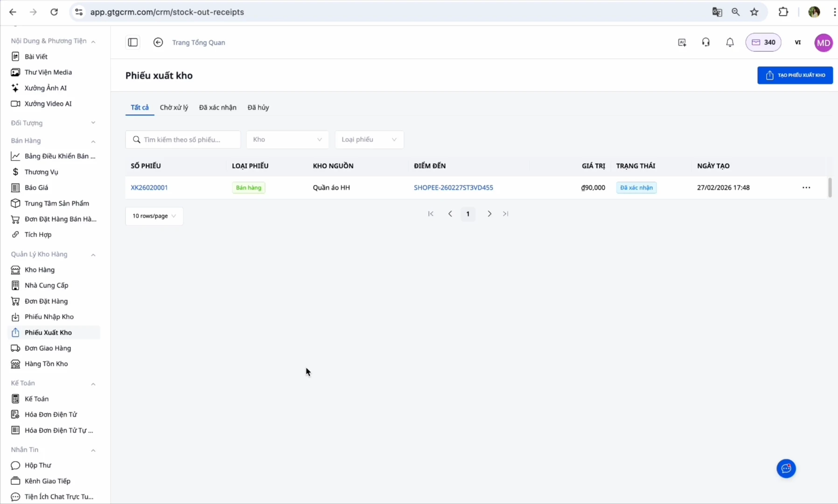Open receipt link XK26020001

click(x=149, y=188)
